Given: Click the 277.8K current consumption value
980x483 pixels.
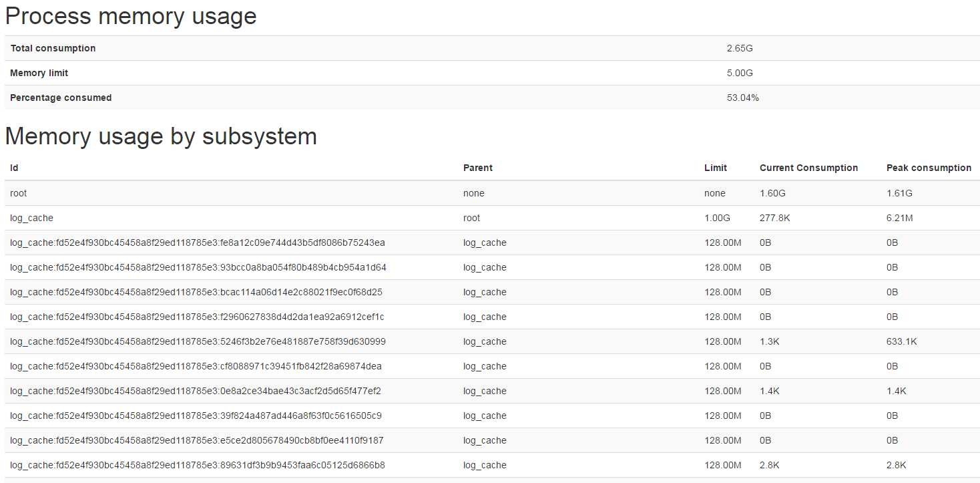Looking at the screenshot, I should [774, 218].
